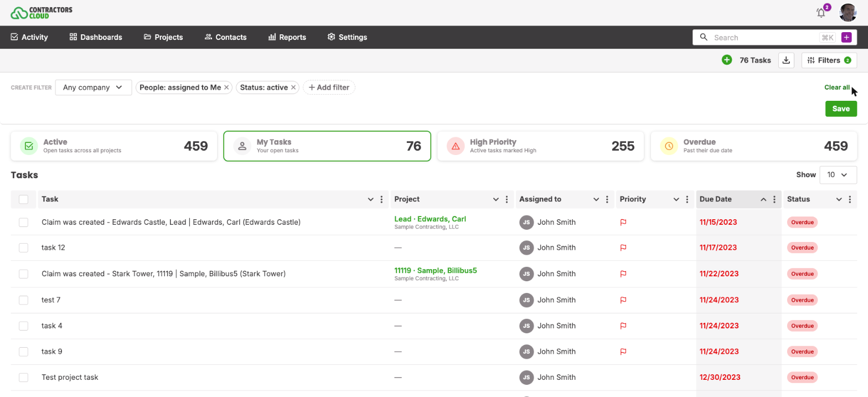868x397 pixels.
Task: Toggle the select-all tasks checkbox
Action: (x=23, y=199)
